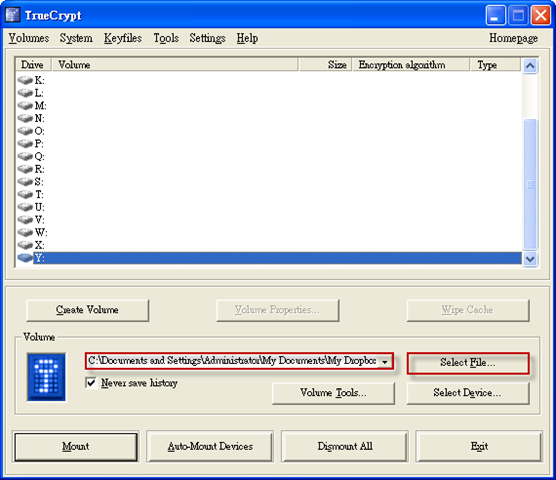This screenshot has height=480, width=556.
Task: Click the X: drive icon
Action: point(25,245)
